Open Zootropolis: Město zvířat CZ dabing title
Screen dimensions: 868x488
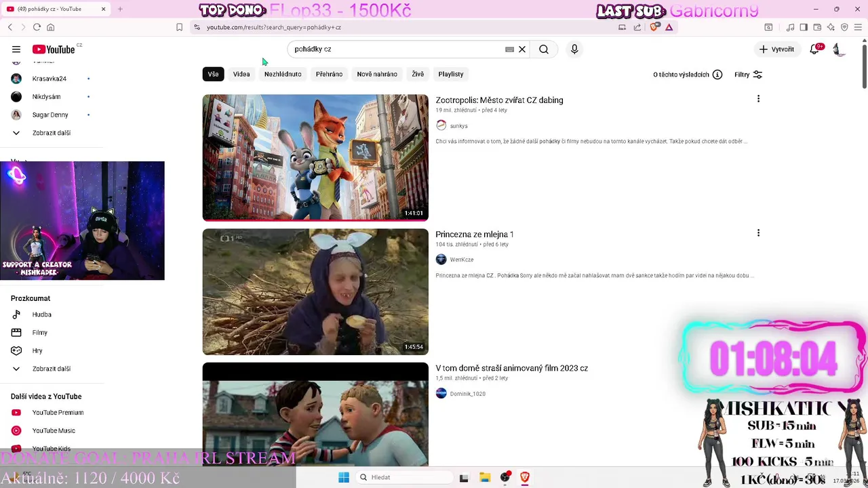[499, 100]
